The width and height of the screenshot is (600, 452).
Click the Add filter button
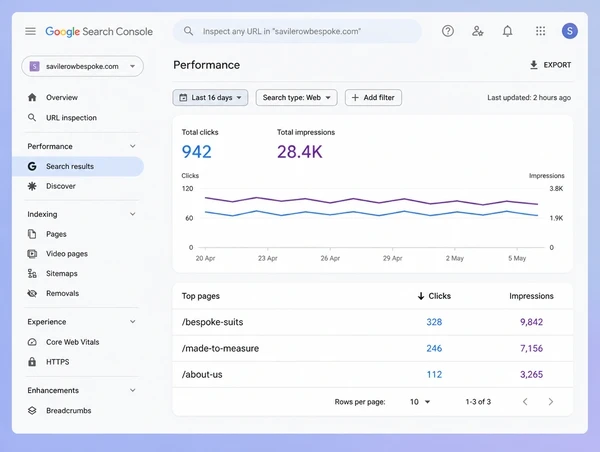[373, 98]
